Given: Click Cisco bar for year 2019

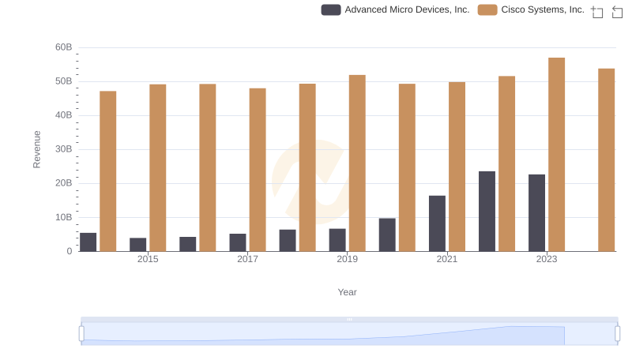Looking at the screenshot, I should tap(357, 163).
